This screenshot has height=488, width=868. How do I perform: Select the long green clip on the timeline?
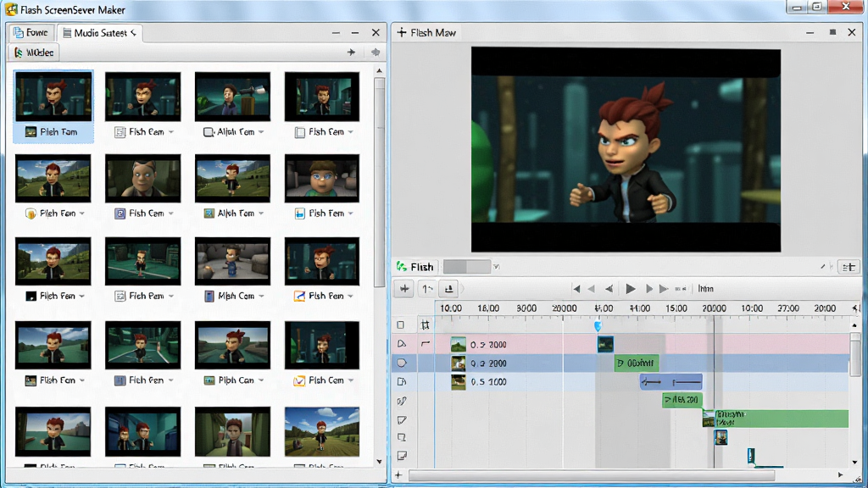pyautogui.click(x=776, y=419)
